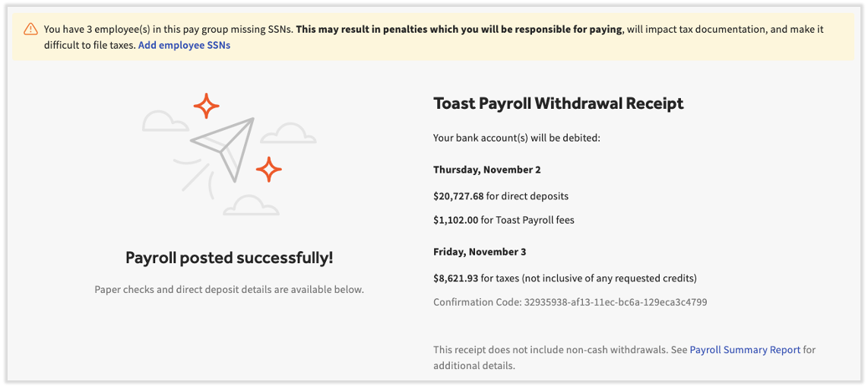Viewport: 868px width, 388px height.
Task: Click the orange sparkle right of the plane
Action: pyautogui.click(x=268, y=169)
